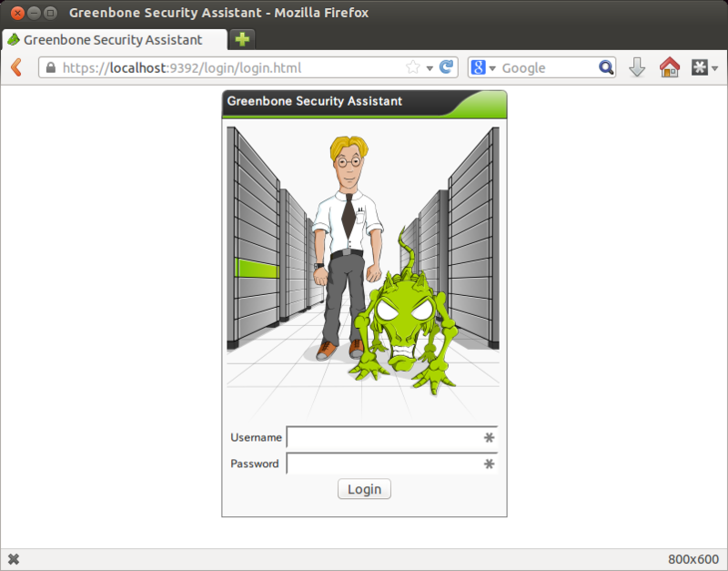Minimize the Firefox window

click(34, 13)
